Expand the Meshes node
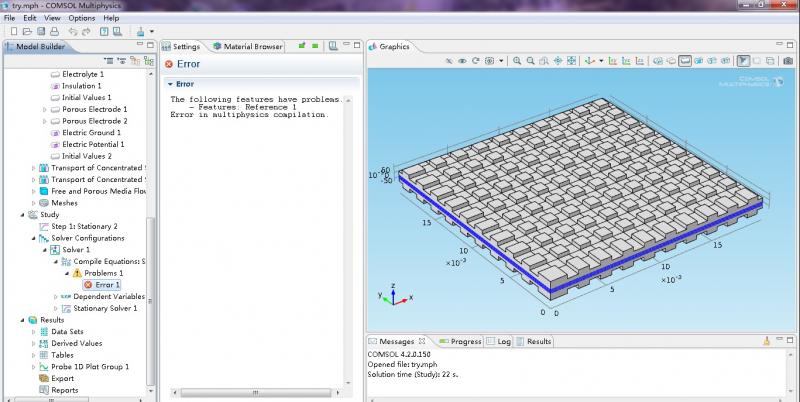The height and width of the screenshot is (402, 800). click(34, 203)
